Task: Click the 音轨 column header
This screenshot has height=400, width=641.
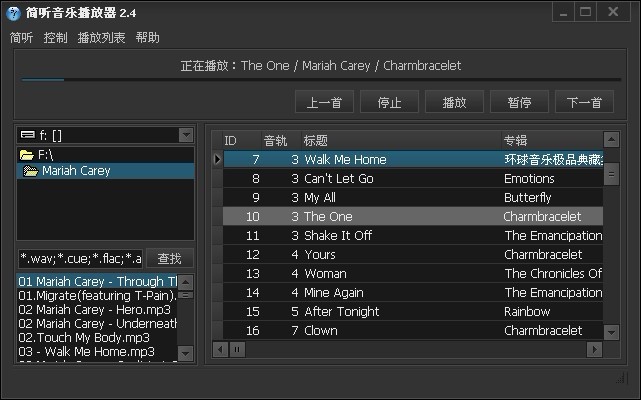Action: point(281,141)
